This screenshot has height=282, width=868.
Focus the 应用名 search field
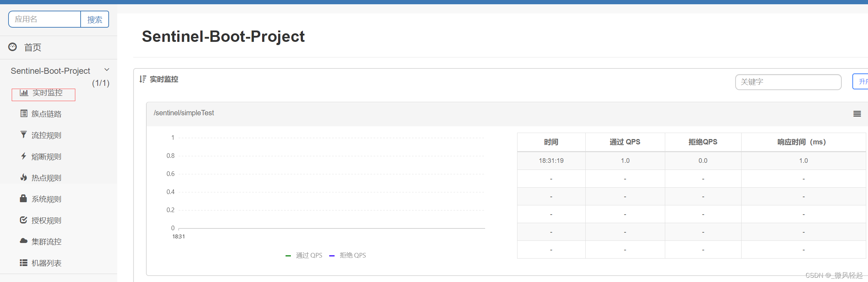tap(45, 19)
